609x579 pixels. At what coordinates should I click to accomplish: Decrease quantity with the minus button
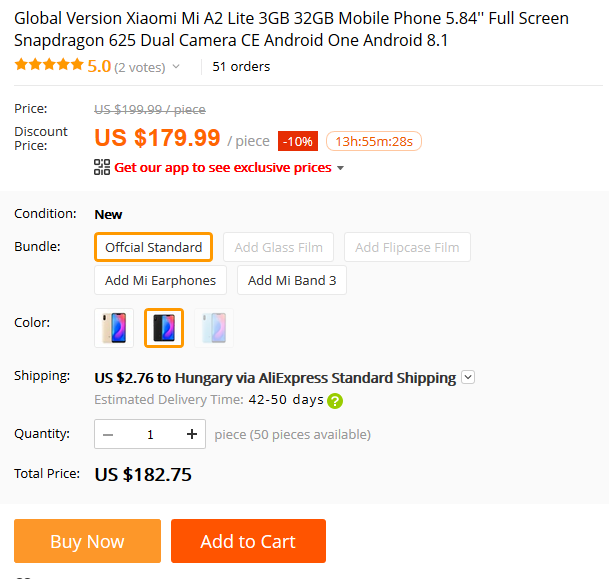click(108, 434)
